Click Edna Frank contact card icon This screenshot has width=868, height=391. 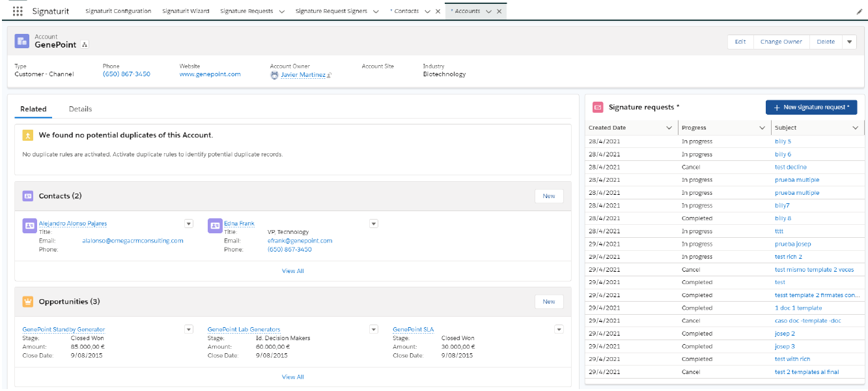[215, 225]
